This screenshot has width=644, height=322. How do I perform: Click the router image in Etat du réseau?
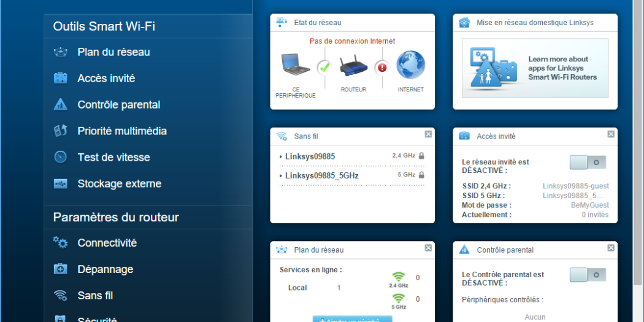pos(353,65)
